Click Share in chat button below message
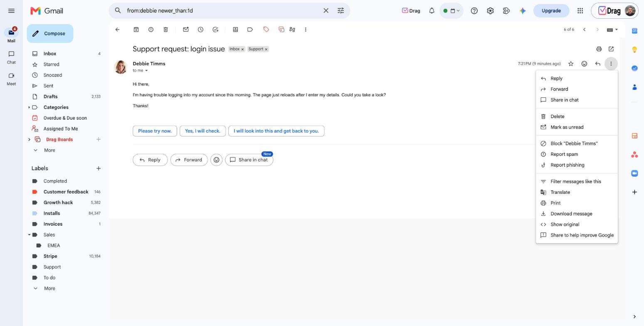Image resolution: width=644 pixels, height=326 pixels. click(249, 160)
